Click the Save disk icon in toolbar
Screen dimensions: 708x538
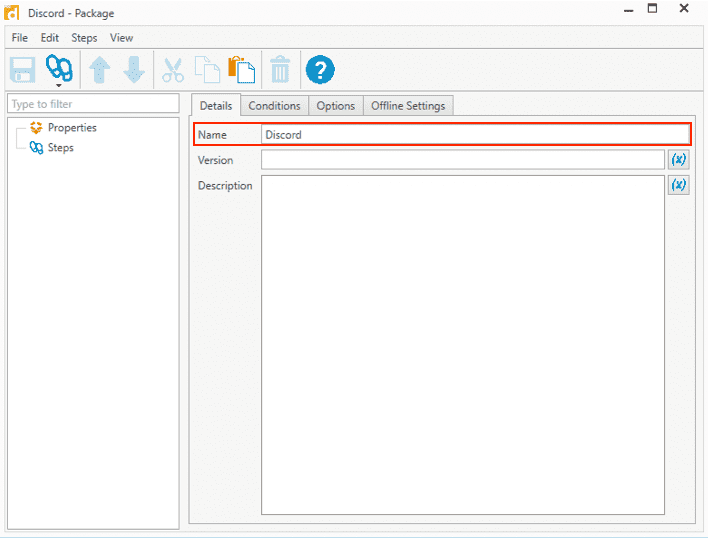click(x=23, y=70)
